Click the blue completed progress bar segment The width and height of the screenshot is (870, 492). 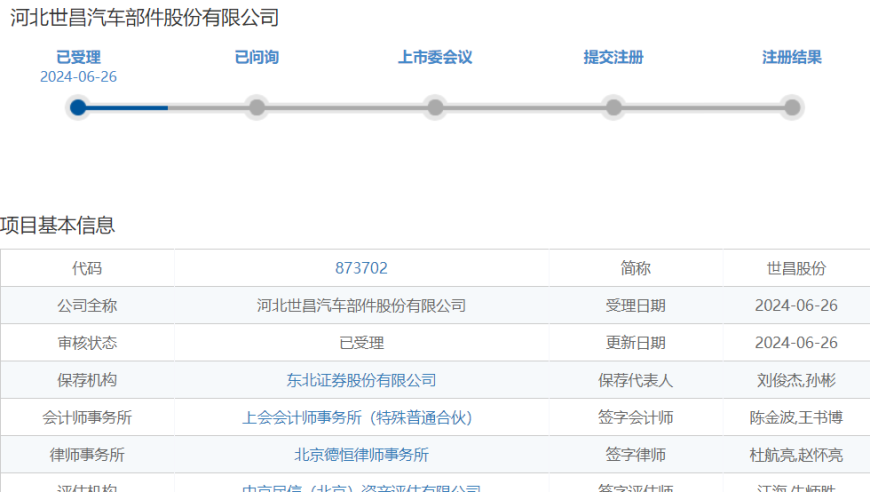[128, 107]
